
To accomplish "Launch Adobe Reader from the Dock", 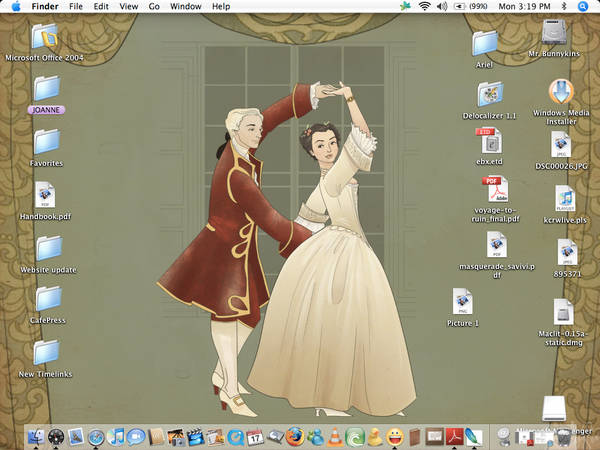I will tap(454, 437).
